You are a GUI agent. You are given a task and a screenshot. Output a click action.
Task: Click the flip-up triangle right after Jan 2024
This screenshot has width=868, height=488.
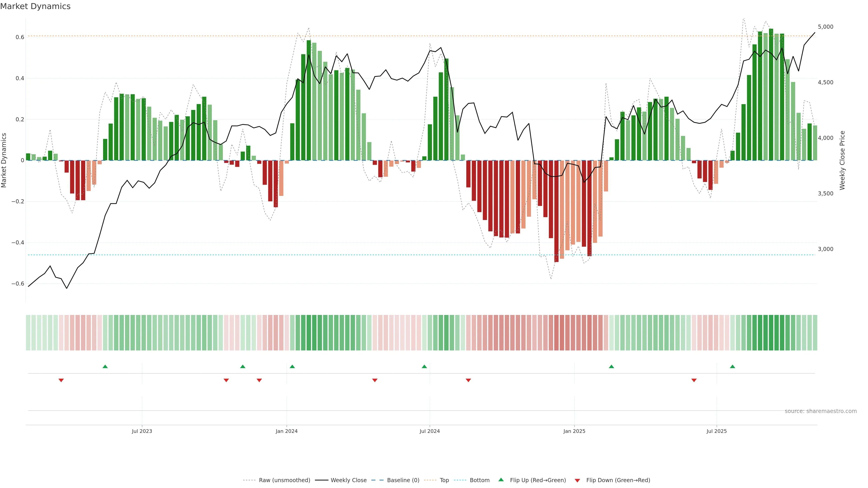(x=292, y=366)
